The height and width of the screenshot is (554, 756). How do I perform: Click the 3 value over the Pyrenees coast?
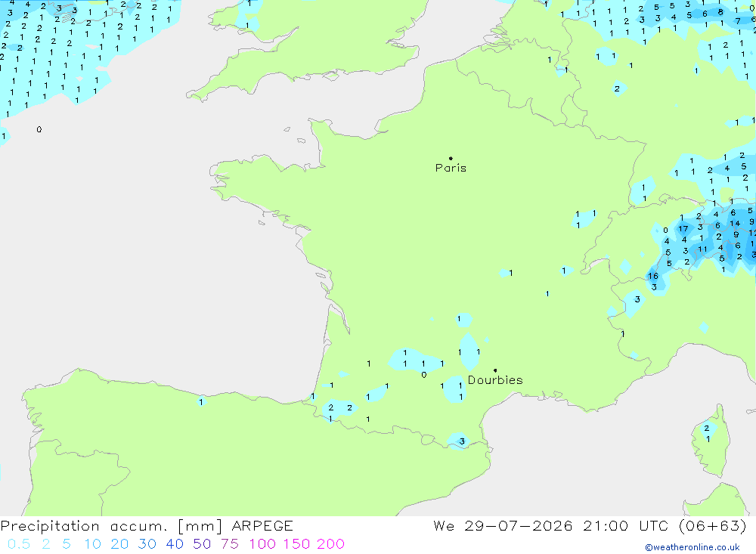tap(462, 441)
